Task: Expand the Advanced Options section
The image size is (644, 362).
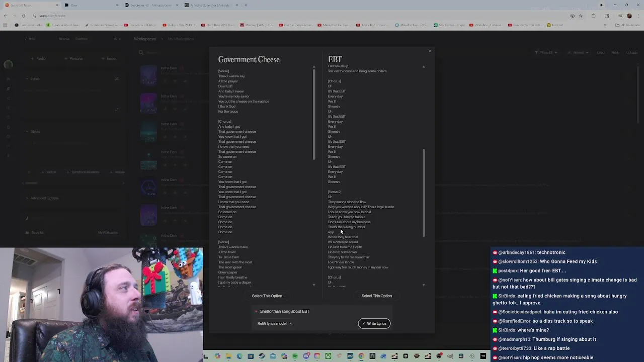Action: [42, 198]
